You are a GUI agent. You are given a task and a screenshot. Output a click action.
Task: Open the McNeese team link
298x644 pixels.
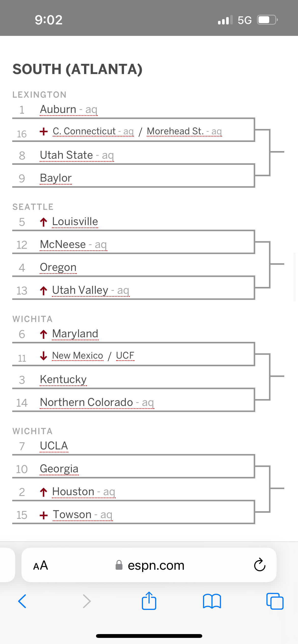63,245
